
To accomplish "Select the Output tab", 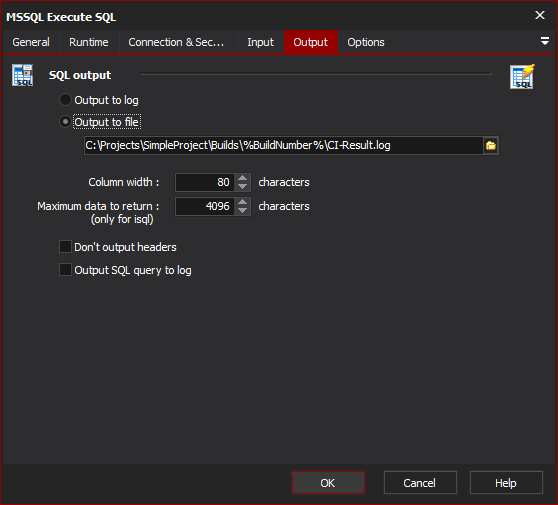I will [311, 42].
